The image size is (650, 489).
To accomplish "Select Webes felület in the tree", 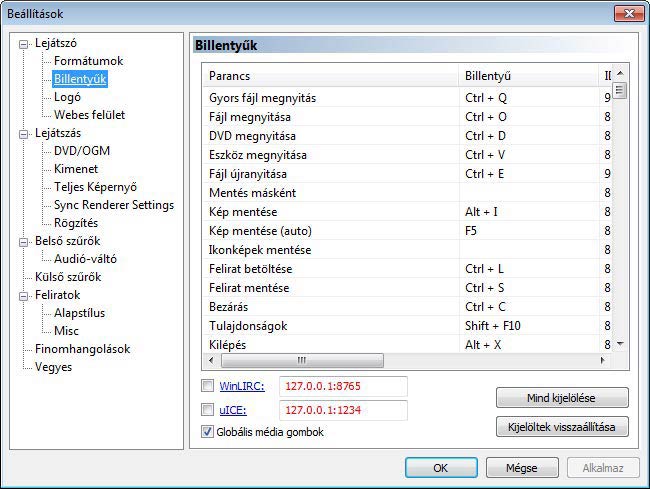I will tap(89, 115).
